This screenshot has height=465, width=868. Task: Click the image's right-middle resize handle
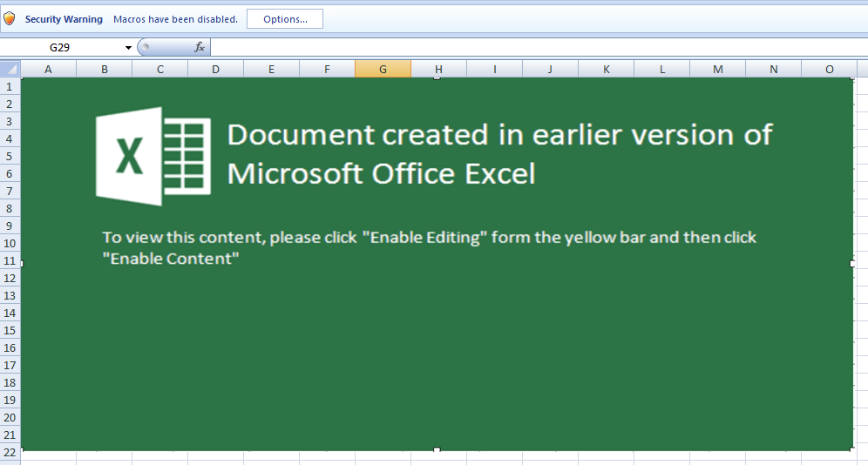[852, 264]
